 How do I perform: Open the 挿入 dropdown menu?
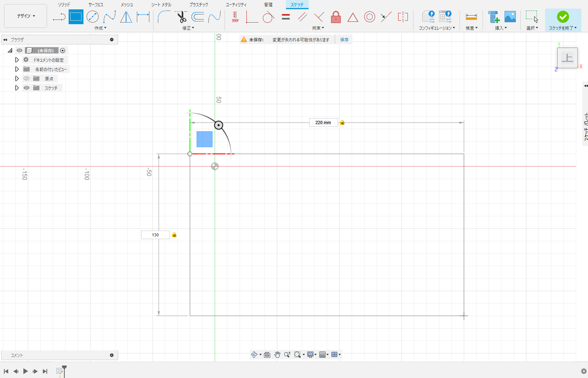click(x=501, y=28)
